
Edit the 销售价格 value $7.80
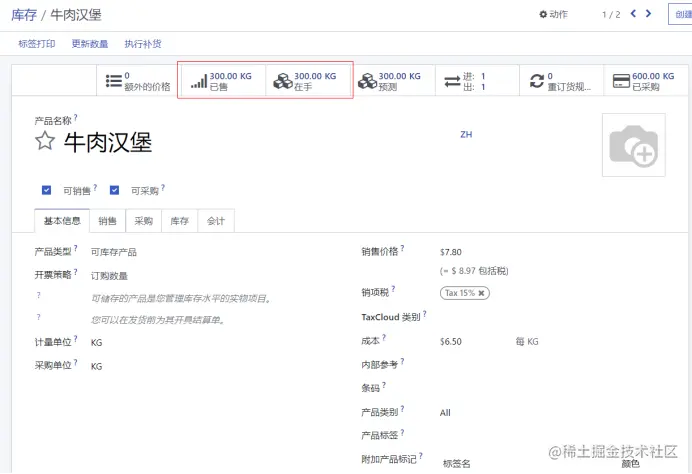451,252
